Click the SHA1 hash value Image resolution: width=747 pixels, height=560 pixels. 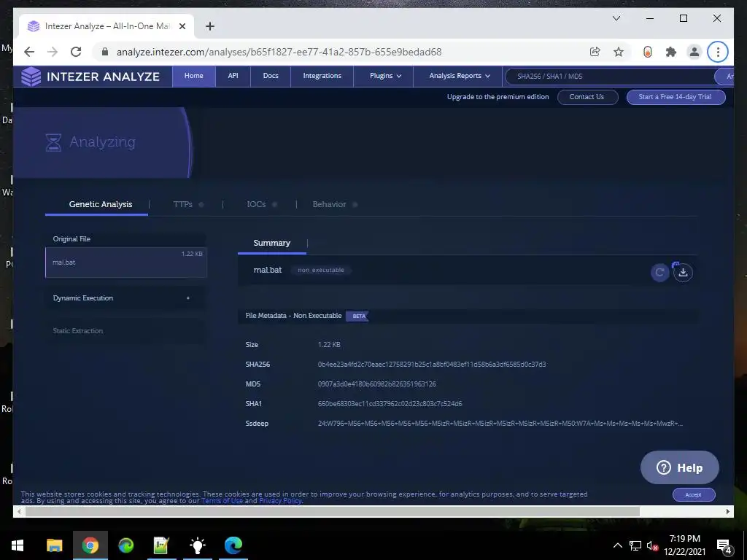(390, 404)
